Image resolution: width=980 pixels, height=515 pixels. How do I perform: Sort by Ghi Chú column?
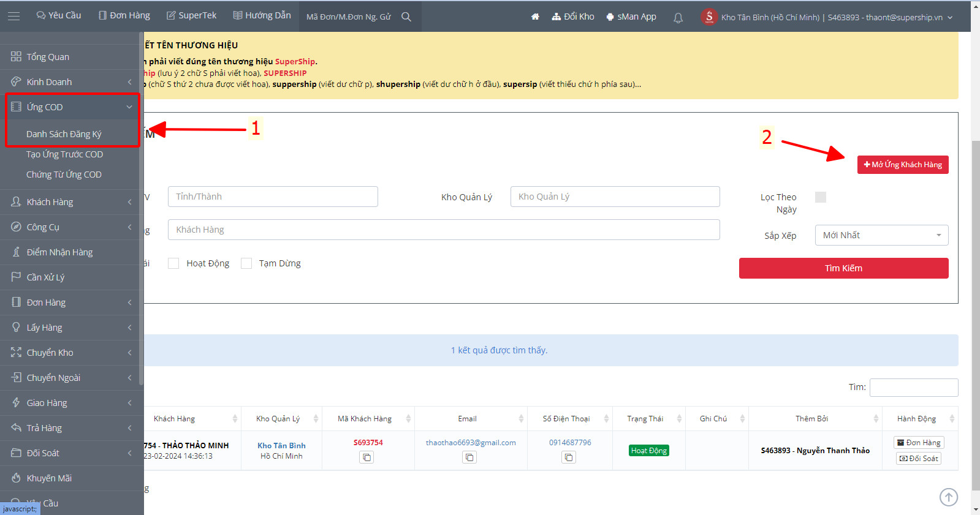(716, 419)
